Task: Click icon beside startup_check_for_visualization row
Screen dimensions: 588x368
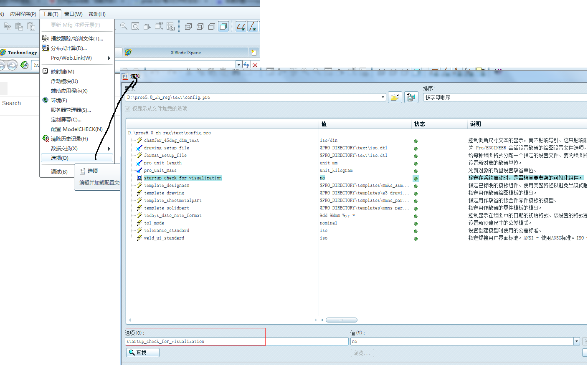Action: (139, 178)
